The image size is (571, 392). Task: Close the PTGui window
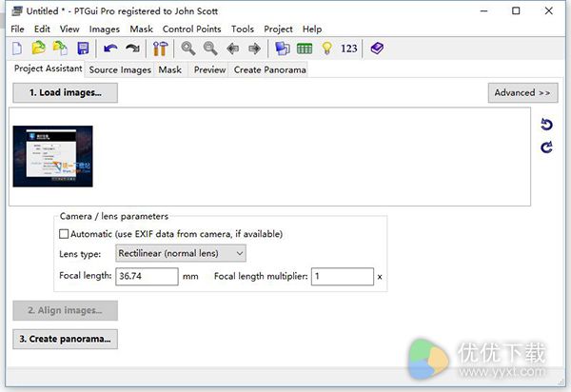(x=549, y=10)
